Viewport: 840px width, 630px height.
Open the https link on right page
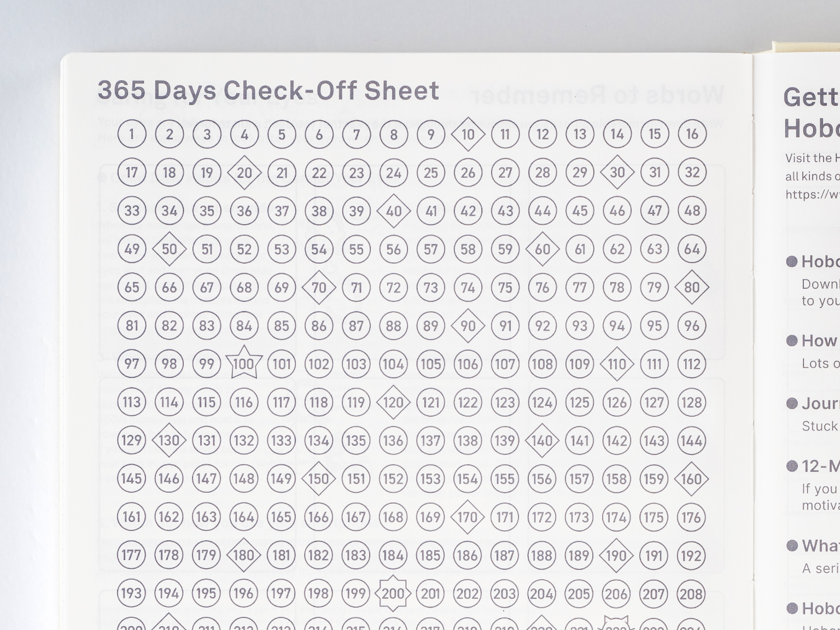(812, 194)
